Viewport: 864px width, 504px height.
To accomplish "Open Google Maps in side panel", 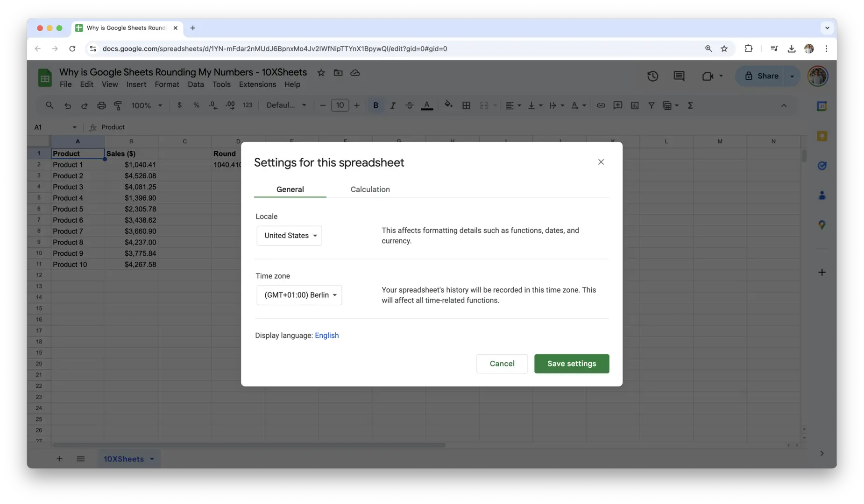I will tap(822, 225).
